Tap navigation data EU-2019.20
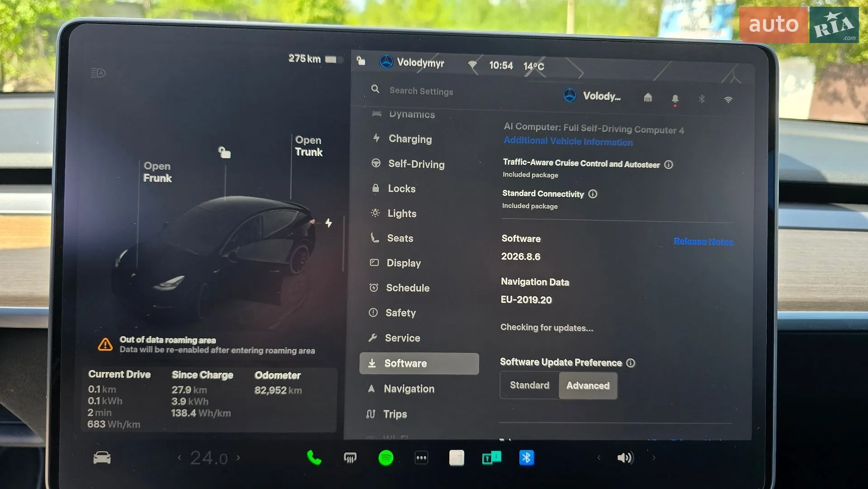 (x=526, y=299)
